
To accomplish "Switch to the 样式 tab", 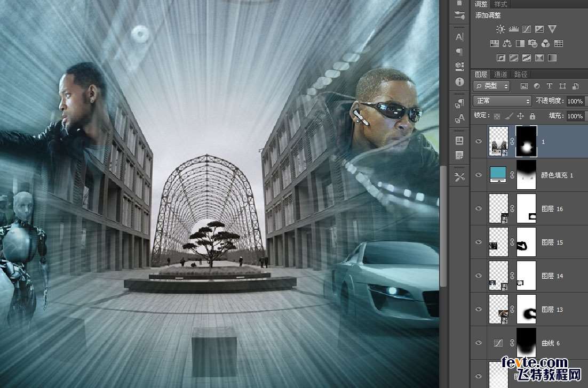I will [x=500, y=4].
